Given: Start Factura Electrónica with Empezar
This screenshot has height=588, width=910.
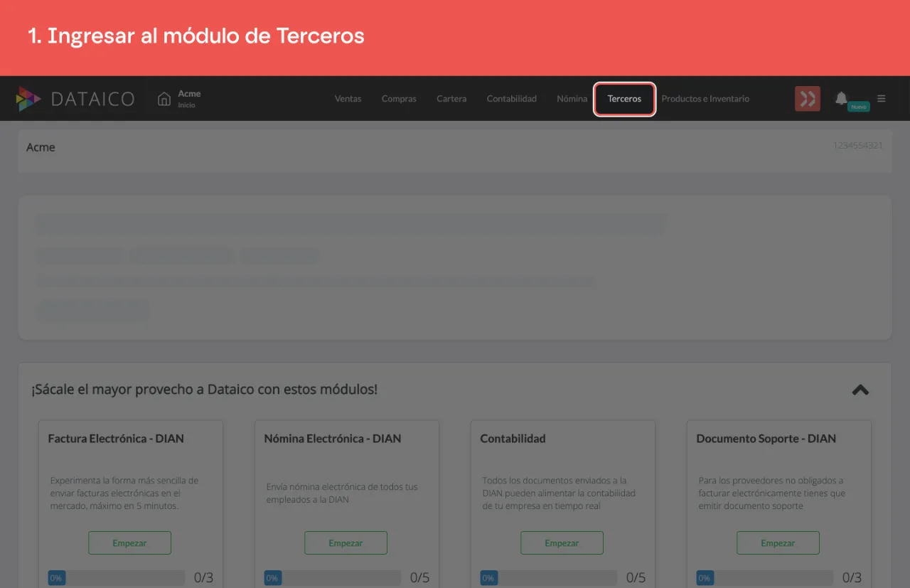Looking at the screenshot, I should coord(129,542).
